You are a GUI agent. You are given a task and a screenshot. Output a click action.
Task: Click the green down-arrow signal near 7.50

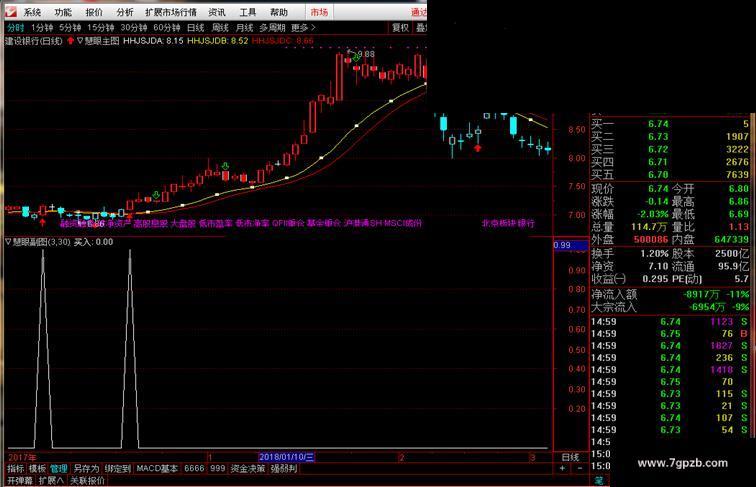click(156, 195)
